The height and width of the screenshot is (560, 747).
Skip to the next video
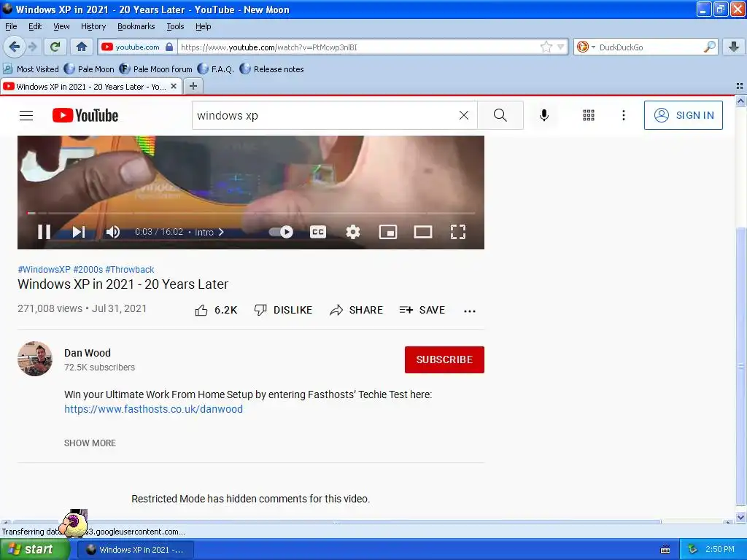pyautogui.click(x=79, y=232)
